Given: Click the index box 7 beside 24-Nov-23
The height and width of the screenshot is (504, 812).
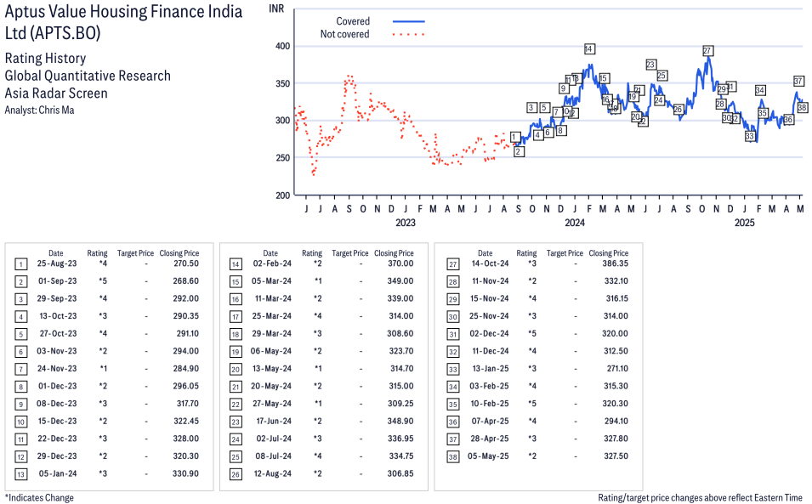Looking at the screenshot, I should pyautogui.click(x=20, y=370).
